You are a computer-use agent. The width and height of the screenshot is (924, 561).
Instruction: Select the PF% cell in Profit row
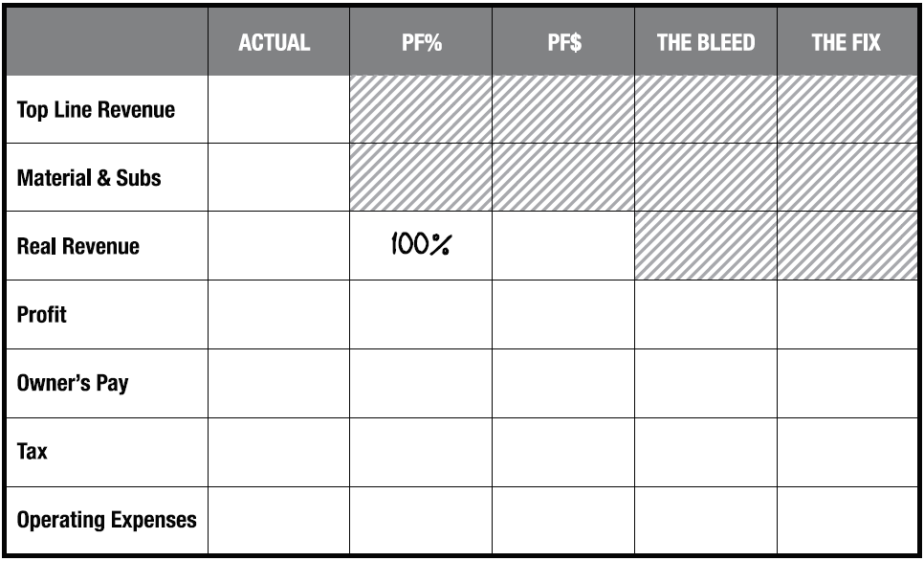coord(421,315)
